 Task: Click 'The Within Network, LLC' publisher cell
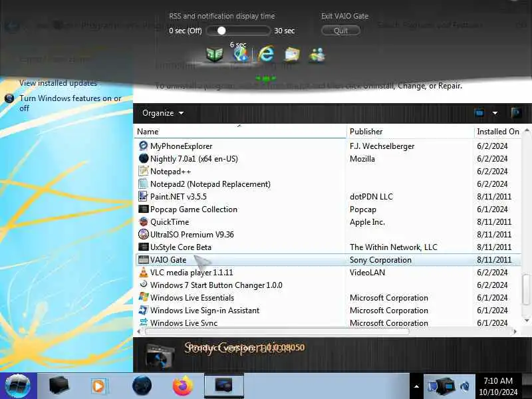pos(394,247)
